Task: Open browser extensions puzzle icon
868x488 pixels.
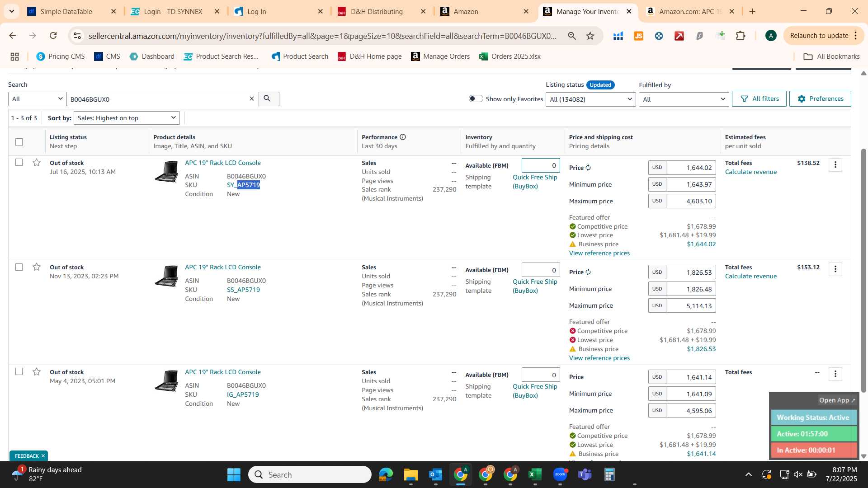Action: (741, 36)
